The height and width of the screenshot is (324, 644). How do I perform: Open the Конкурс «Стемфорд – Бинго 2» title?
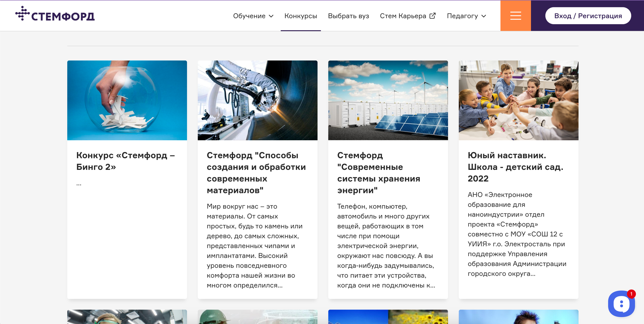(125, 161)
